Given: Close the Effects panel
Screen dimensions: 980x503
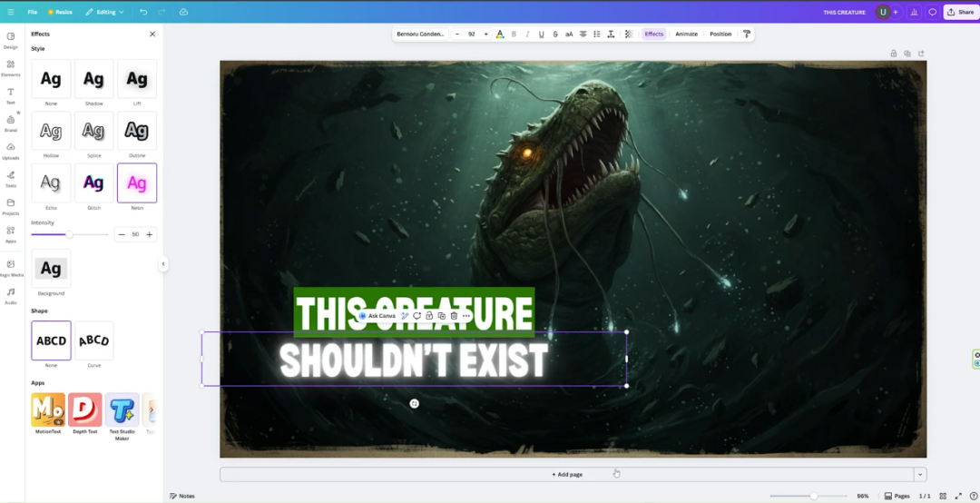Looking at the screenshot, I should (x=152, y=34).
